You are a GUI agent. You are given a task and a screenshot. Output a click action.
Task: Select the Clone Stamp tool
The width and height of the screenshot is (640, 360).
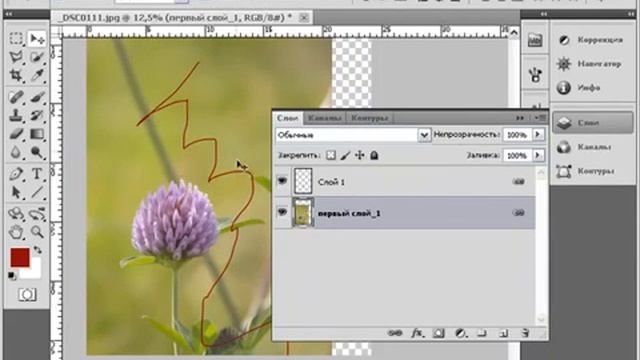(x=16, y=116)
